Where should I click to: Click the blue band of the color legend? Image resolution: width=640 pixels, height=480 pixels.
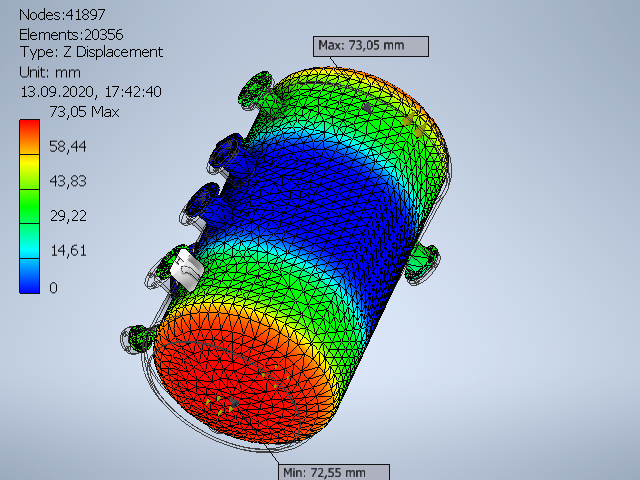point(29,276)
